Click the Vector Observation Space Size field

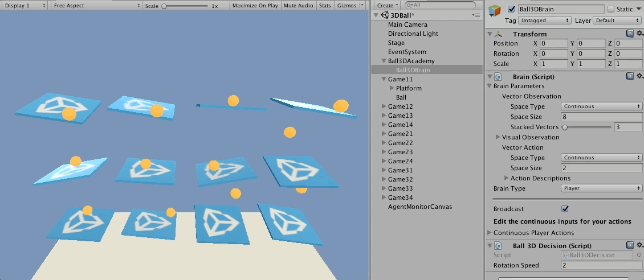601,117
